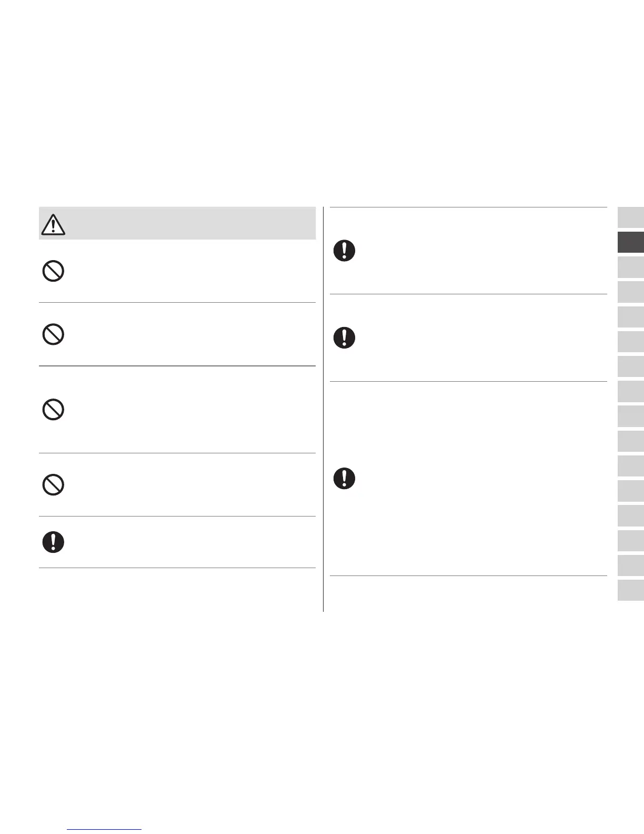Select the side tab directly below dark tab
Viewport: 644px width, 834px height.
point(630,267)
